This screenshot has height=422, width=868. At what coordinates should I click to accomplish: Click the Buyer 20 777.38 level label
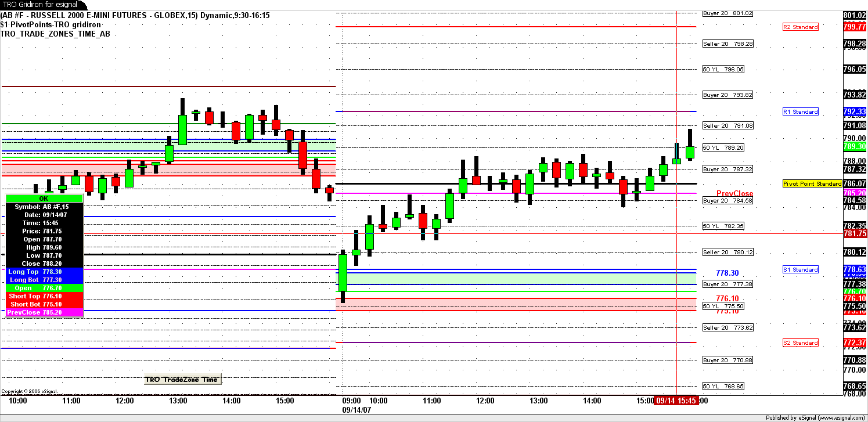coord(727,284)
